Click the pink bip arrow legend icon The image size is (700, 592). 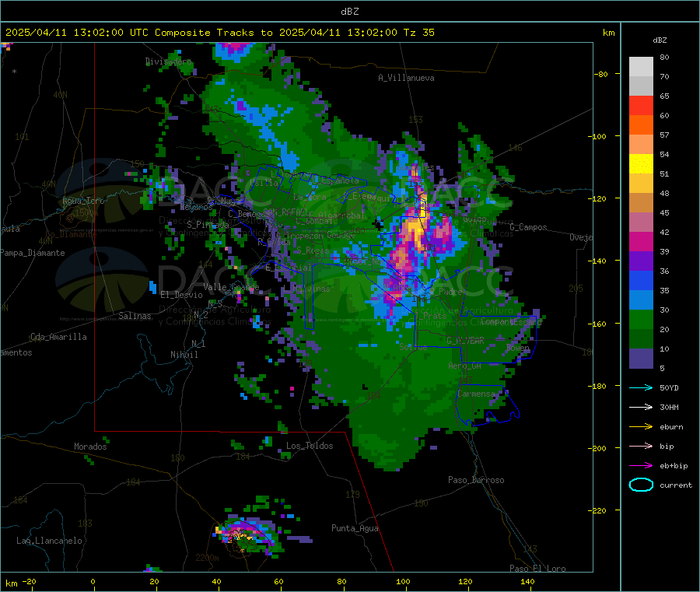(x=641, y=446)
